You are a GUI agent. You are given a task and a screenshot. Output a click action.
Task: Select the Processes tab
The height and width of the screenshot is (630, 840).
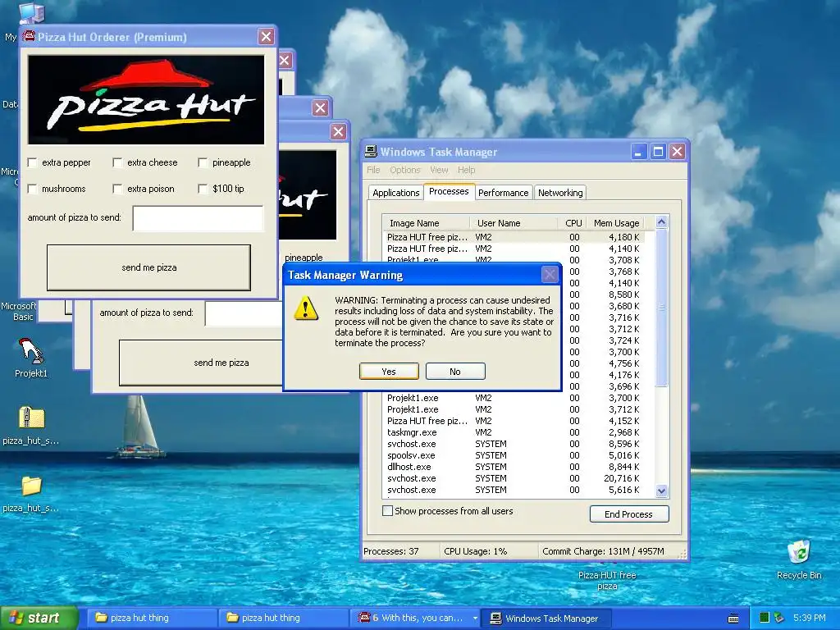click(449, 191)
